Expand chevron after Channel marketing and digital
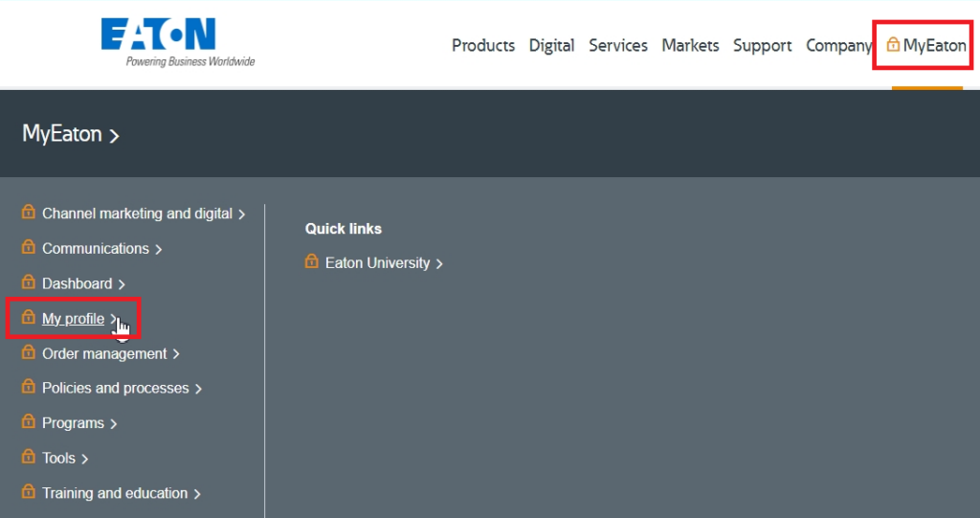Screen dimensions: 980x518 (242, 214)
